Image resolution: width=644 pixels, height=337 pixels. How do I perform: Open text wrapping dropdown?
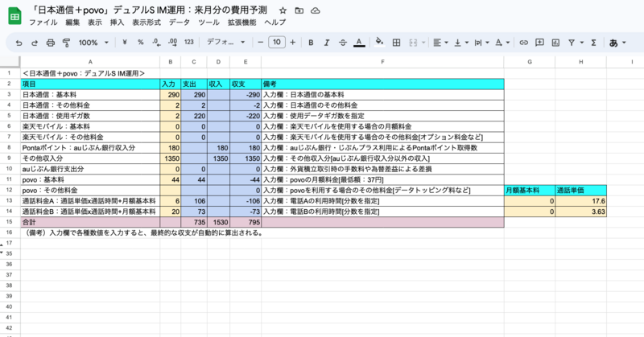(481, 43)
